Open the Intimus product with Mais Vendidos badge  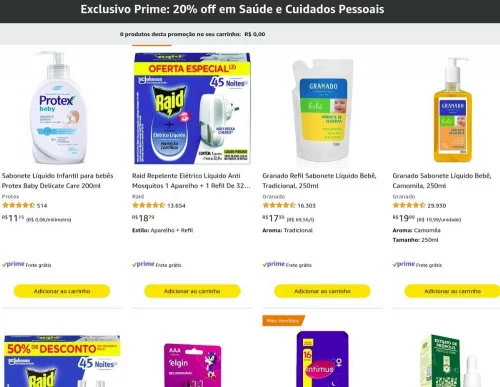point(322,359)
